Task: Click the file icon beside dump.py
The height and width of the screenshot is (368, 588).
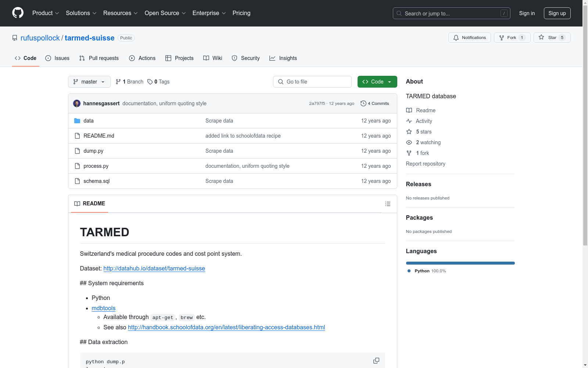Action: pos(77,151)
